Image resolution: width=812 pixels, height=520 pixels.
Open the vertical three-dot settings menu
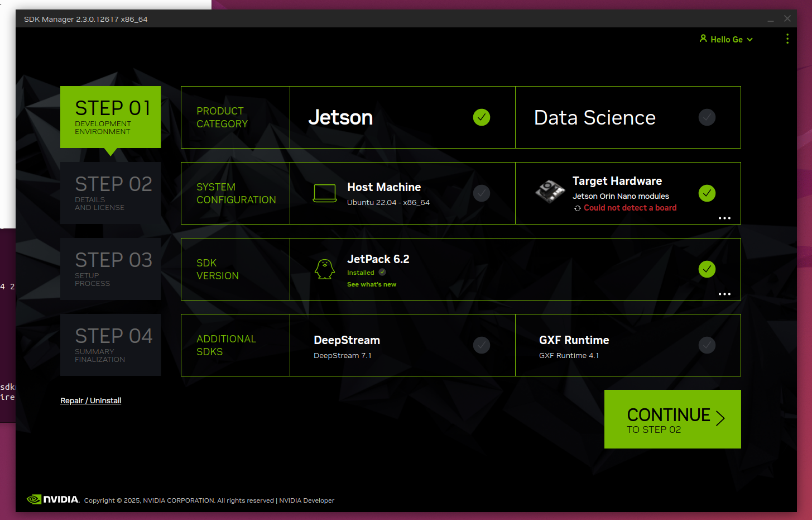[x=787, y=39]
